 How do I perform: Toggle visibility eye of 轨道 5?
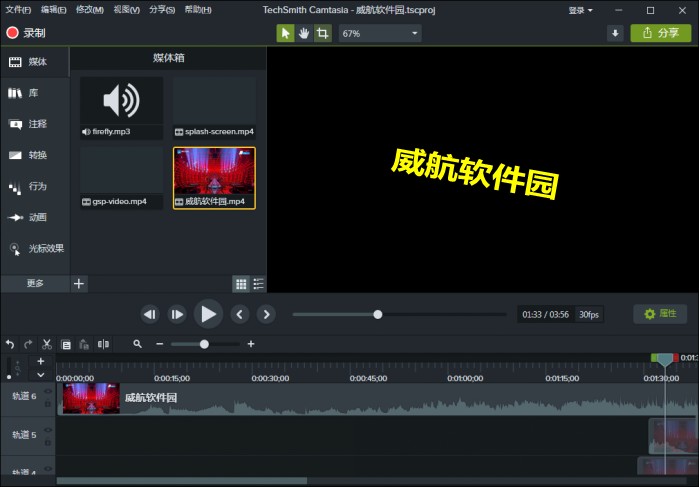(48, 430)
